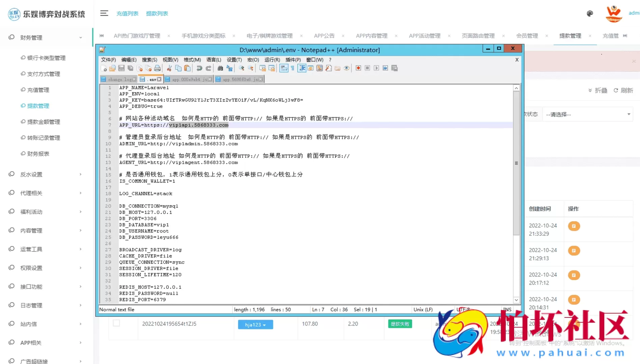Toggle the document monitoring eye icon

point(346,68)
